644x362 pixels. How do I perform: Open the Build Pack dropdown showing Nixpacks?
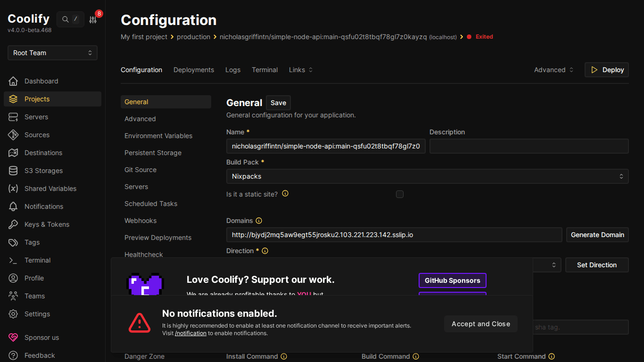pyautogui.click(x=427, y=176)
